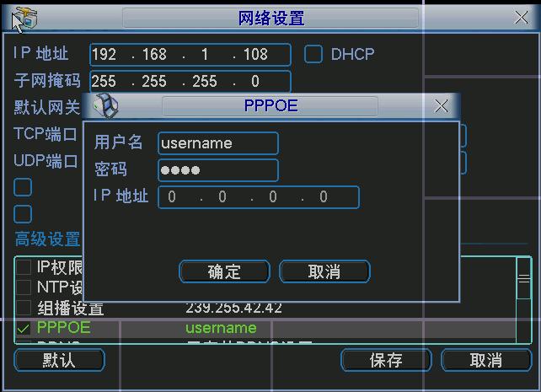This screenshot has height=392, width=541.
Task: Click the PPPOE dialog IP 地址 field
Action: [259, 197]
